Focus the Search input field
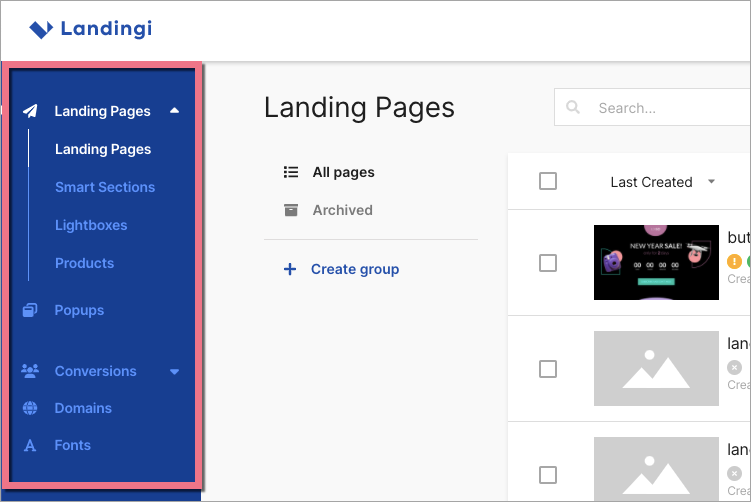This screenshot has height=502, width=751. (652, 107)
